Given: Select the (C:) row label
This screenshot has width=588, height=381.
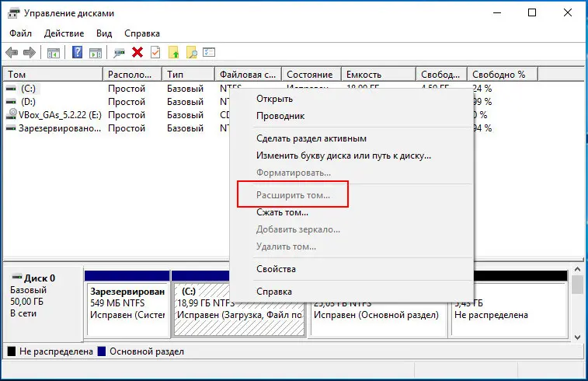Looking at the screenshot, I should click(29, 89).
